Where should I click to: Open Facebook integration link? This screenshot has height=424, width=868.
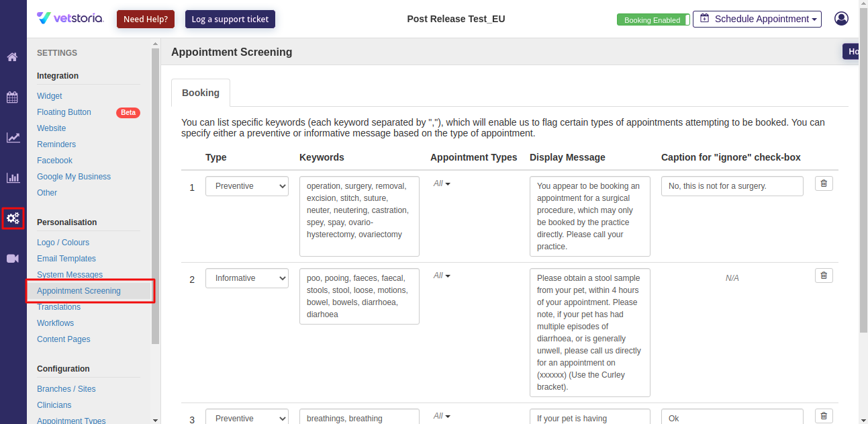tap(54, 161)
